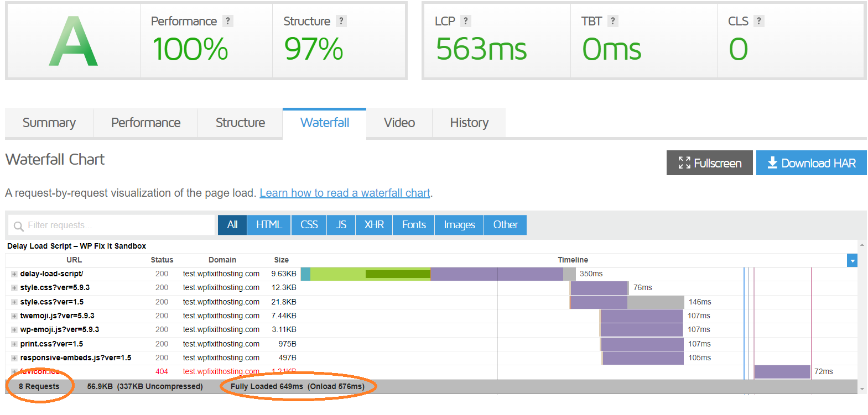The width and height of the screenshot is (868, 415).
Task: Click the Structure score help question mark
Action: 341,21
